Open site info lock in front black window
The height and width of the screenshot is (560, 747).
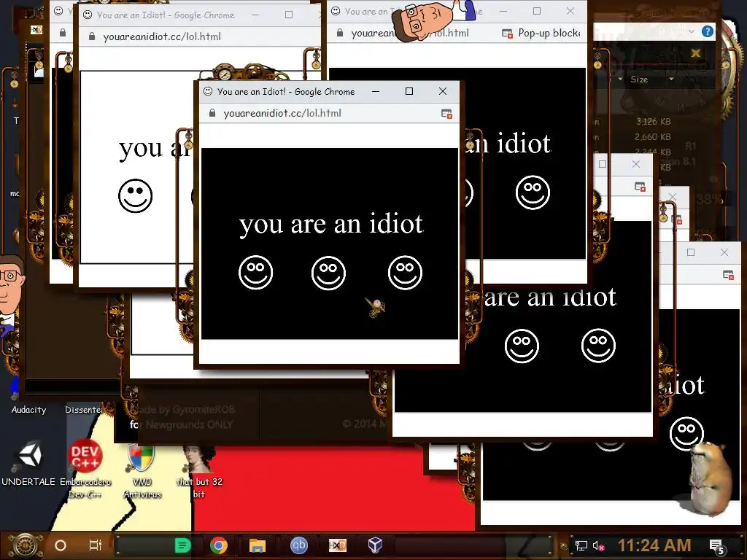[x=212, y=113]
